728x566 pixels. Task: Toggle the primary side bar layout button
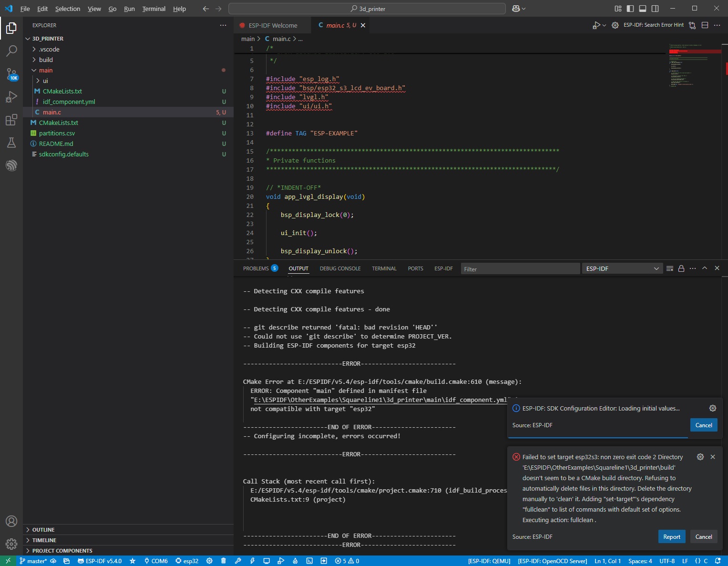(630, 9)
